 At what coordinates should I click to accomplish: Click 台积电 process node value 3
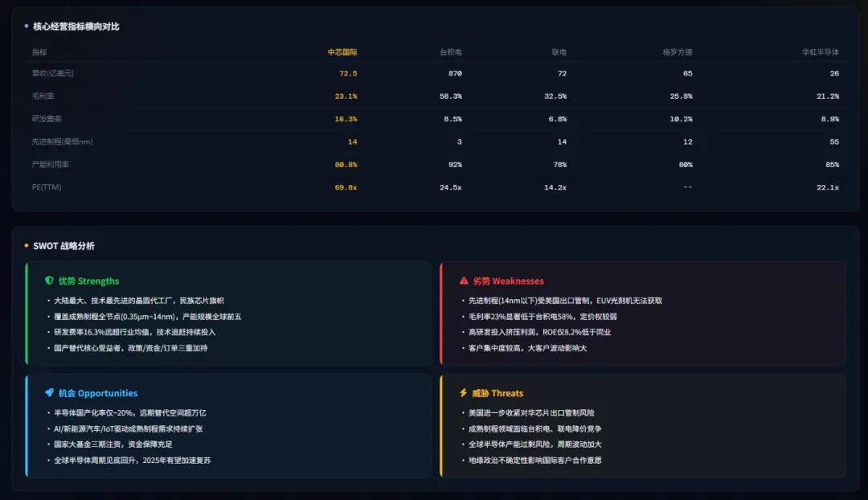[460, 141]
